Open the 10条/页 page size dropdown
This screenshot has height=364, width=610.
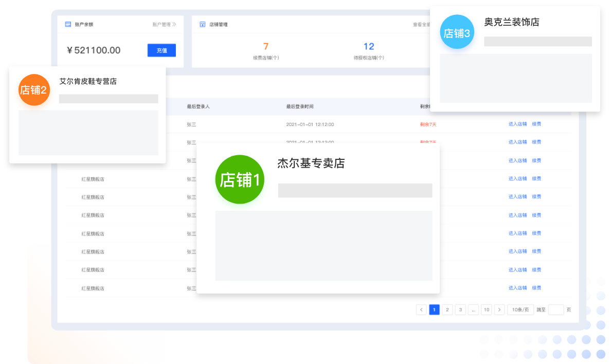click(521, 310)
